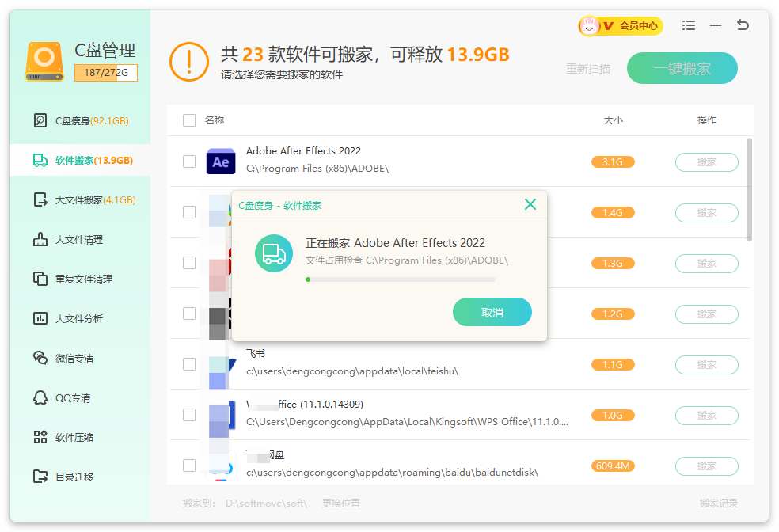Click the orange exclamation warning icon
This screenshot has width=779, height=532.
coord(188,62)
